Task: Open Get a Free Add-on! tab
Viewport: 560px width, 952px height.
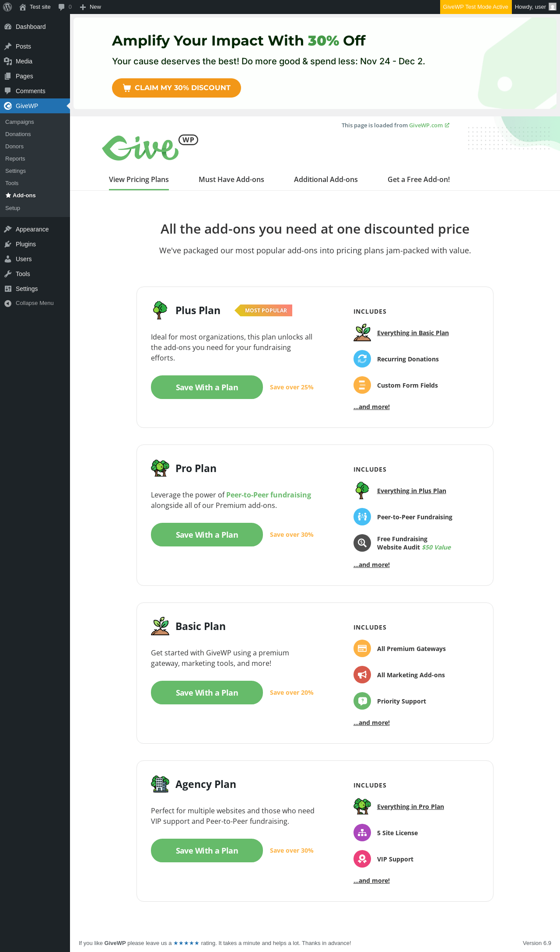Action: (x=419, y=179)
